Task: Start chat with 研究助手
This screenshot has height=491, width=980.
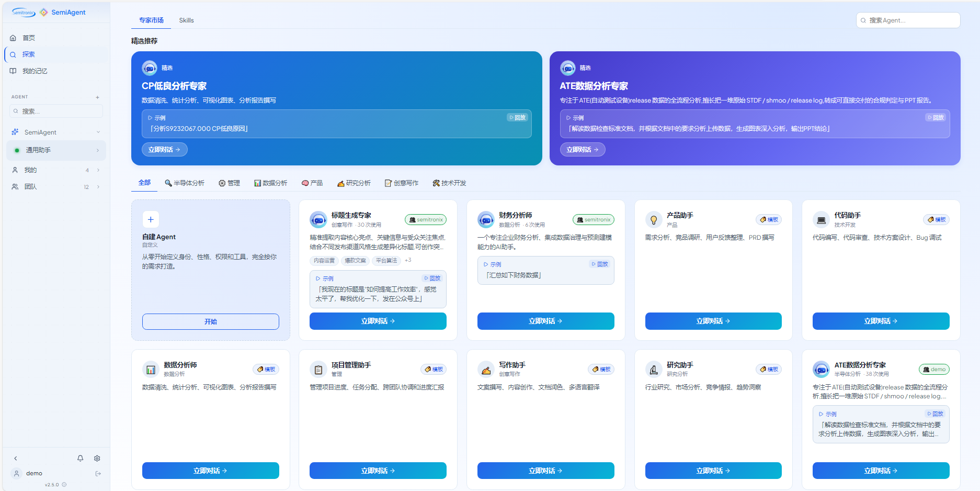Action: pos(713,471)
